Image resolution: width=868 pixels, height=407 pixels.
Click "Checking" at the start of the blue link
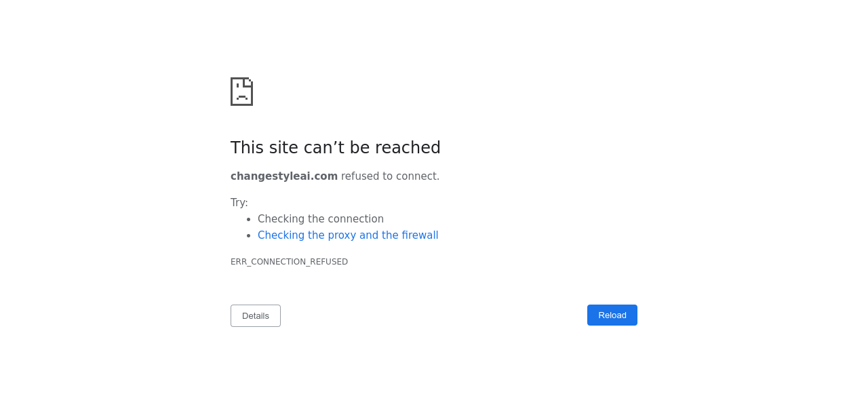point(281,235)
